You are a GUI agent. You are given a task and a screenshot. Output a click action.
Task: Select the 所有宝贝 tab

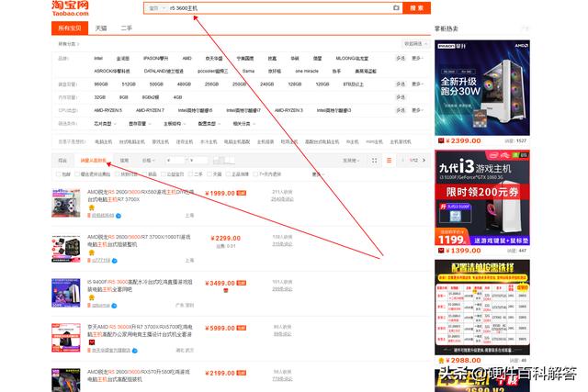coord(70,28)
